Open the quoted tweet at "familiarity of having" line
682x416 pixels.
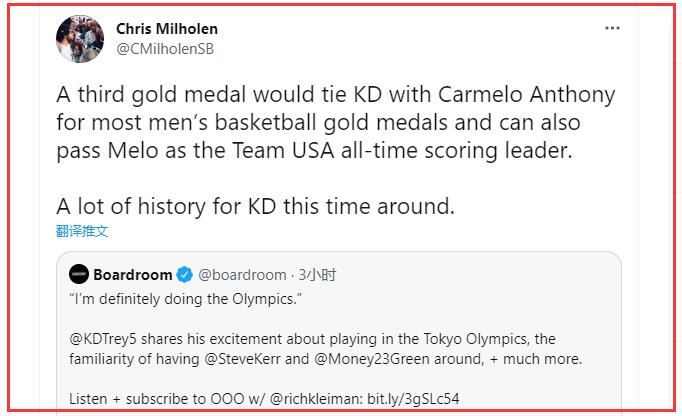click(140, 358)
